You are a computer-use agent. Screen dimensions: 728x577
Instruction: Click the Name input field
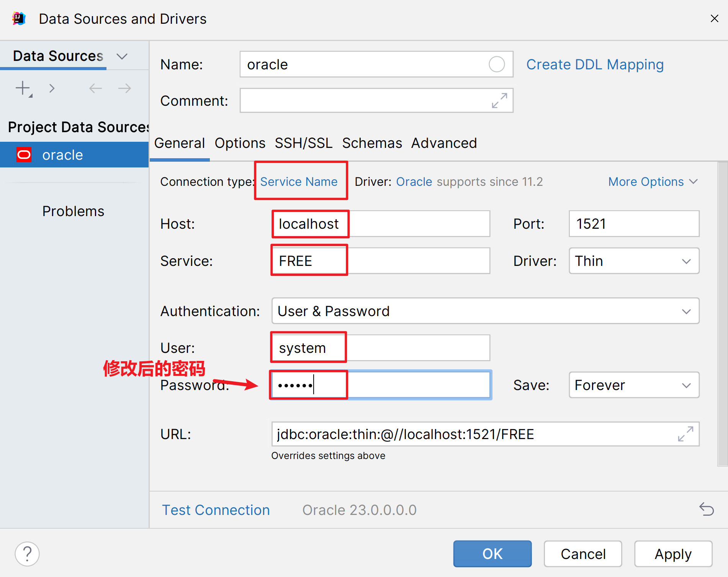coord(376,64)
